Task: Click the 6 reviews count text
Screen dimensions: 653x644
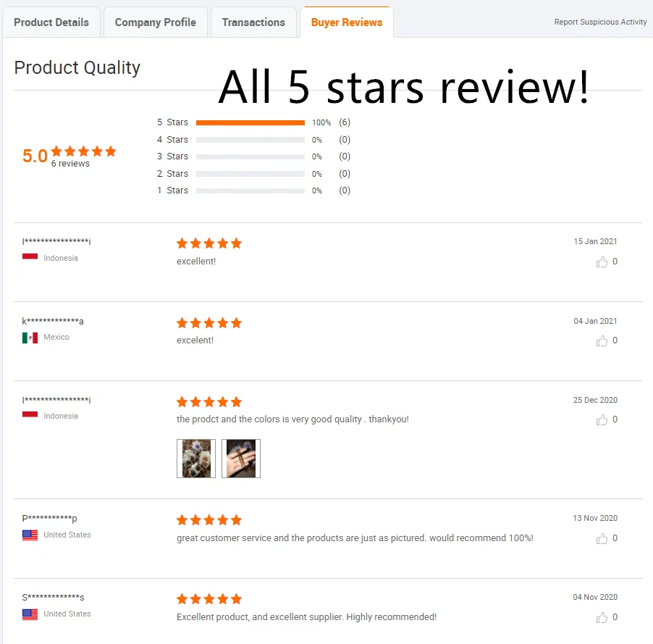Action: pyautogui.click(x=70, y=164)
